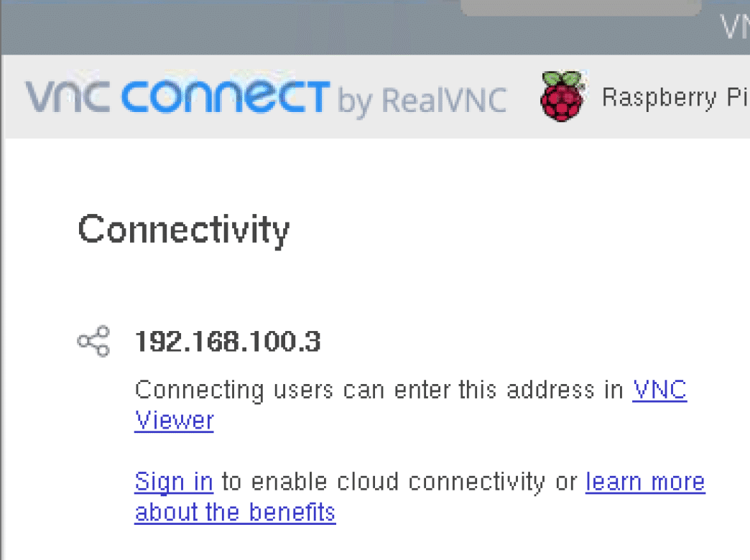Click the 'about the benefits' link text
750x560 pixels.
[x=235, y=512]
